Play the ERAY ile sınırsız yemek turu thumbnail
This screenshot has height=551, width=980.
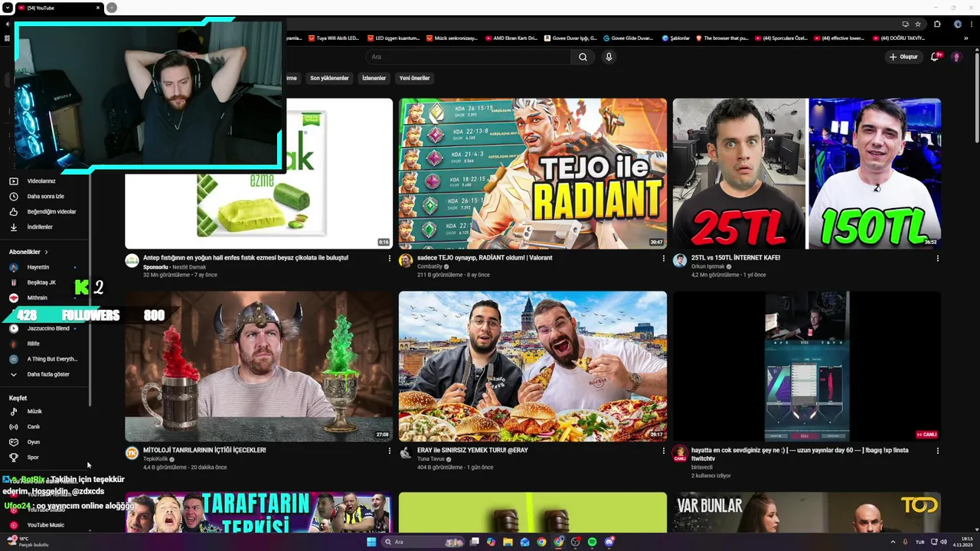[x=532, y=367]
